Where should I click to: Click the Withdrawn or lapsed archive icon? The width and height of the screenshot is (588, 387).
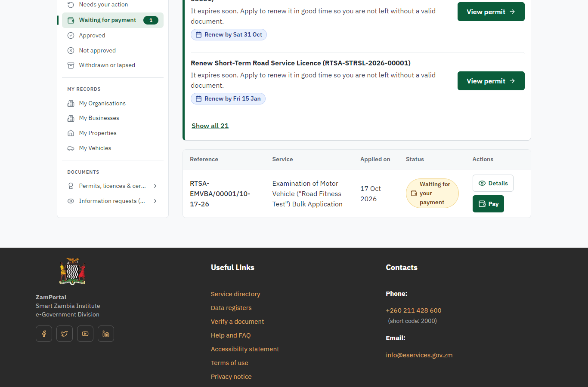coord(71,65)
